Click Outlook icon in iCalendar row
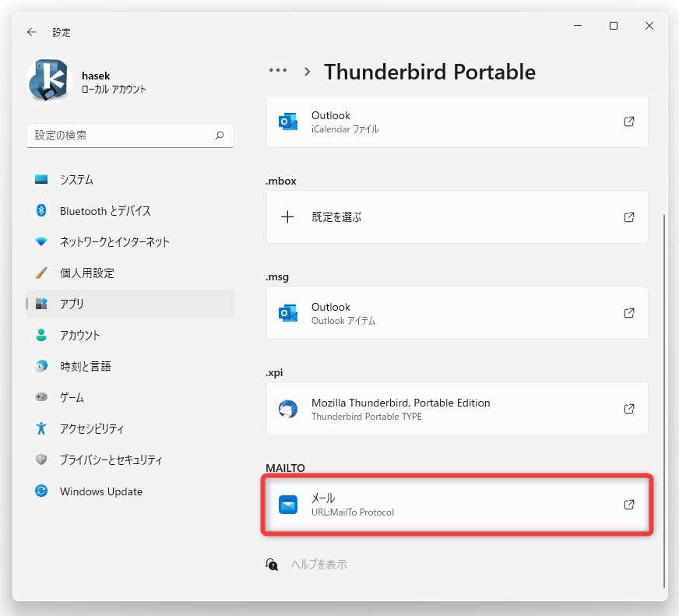The image size is (679, 616). pyautogui.click(x=288, y=121)
